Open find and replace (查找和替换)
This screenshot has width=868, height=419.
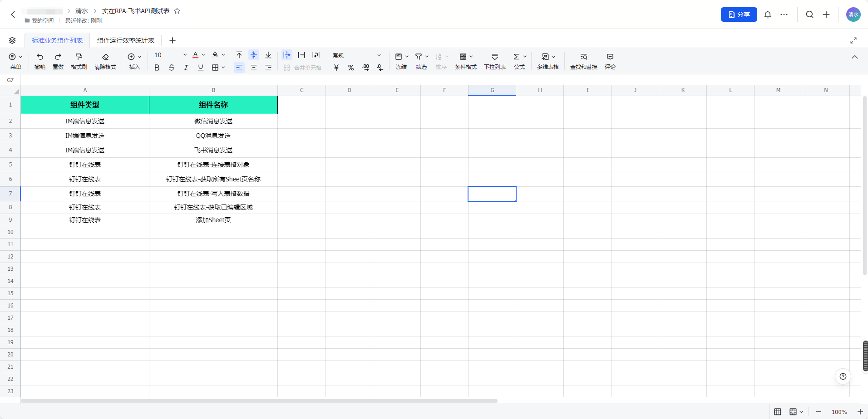point(583,57)
